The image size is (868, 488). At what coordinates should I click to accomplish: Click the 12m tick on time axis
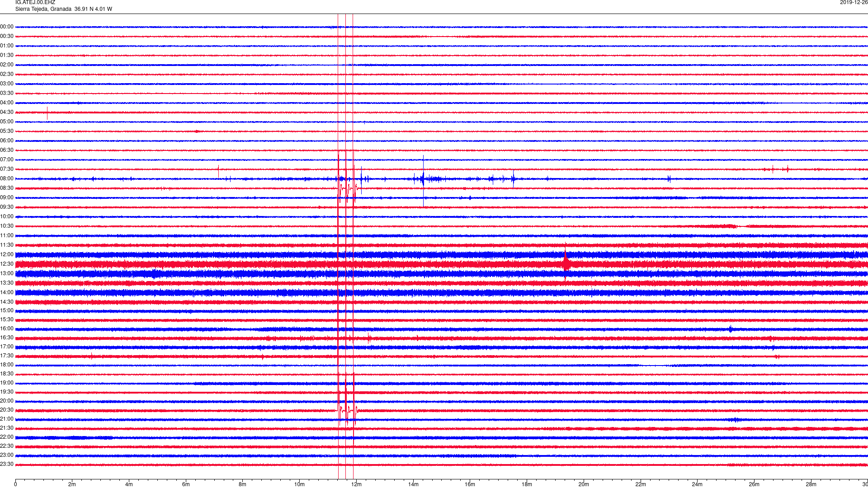point(356,484)
